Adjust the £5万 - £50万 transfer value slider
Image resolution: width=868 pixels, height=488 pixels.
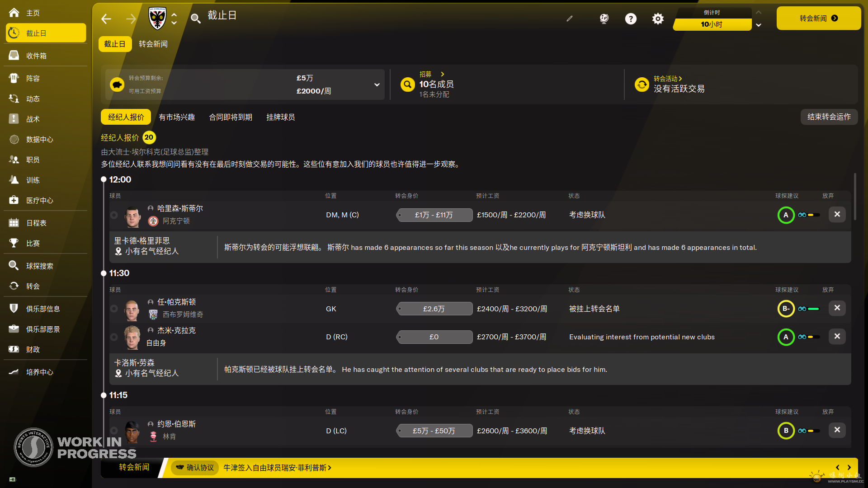[x=434, y=431]
